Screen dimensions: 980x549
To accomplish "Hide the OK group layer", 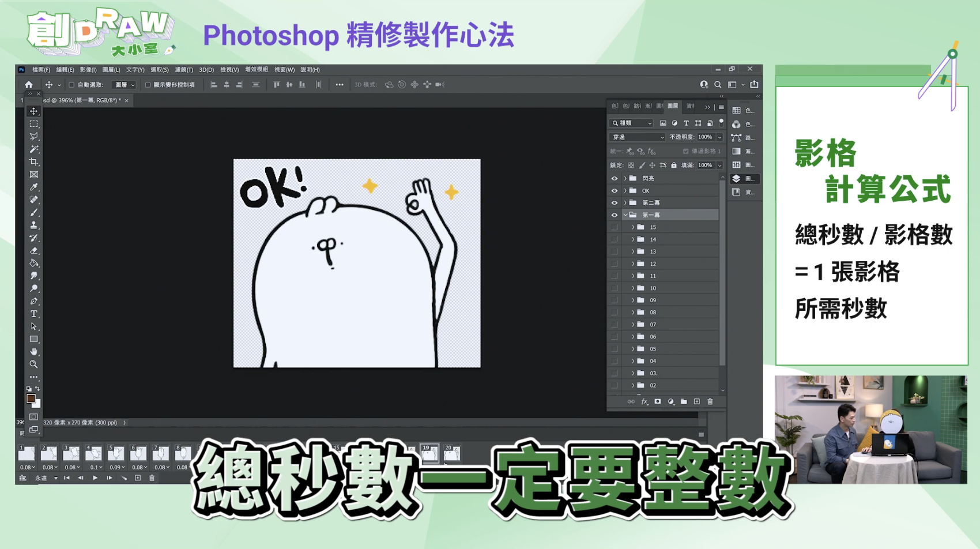I will pyautogui.click(x=615, y=191).
